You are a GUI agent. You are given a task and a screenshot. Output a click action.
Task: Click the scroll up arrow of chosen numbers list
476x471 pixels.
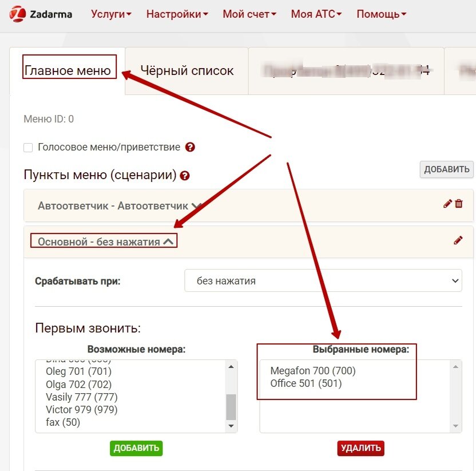click(455, 367)
